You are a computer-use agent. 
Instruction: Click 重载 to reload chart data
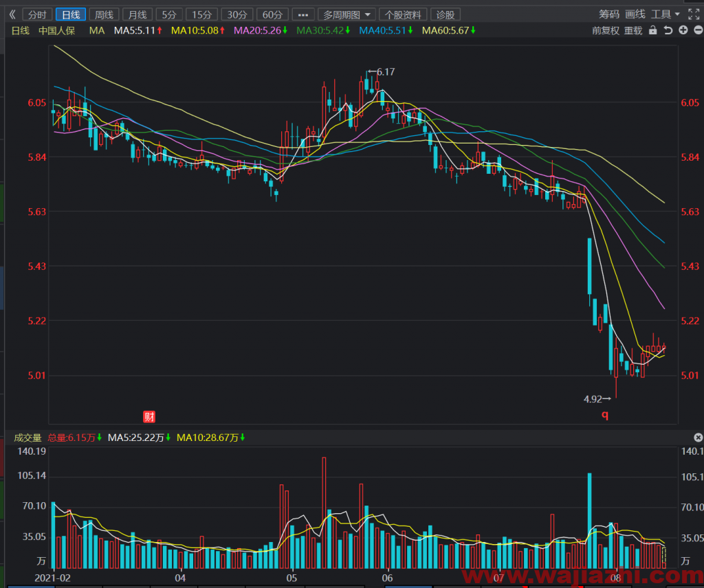click(x=633, y=30)
